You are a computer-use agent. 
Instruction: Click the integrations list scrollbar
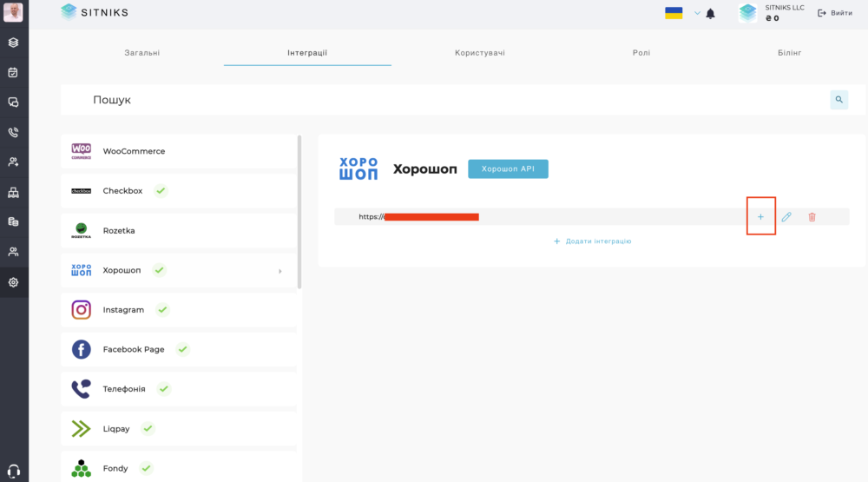(x=299, y=212)
